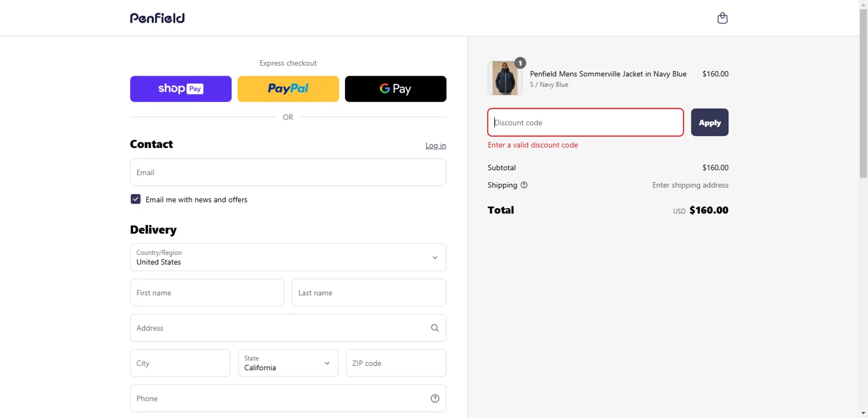Click the Contact heading
Image resolution: width=868 pixels, height=418 pixels.
(x=152, y=144)
